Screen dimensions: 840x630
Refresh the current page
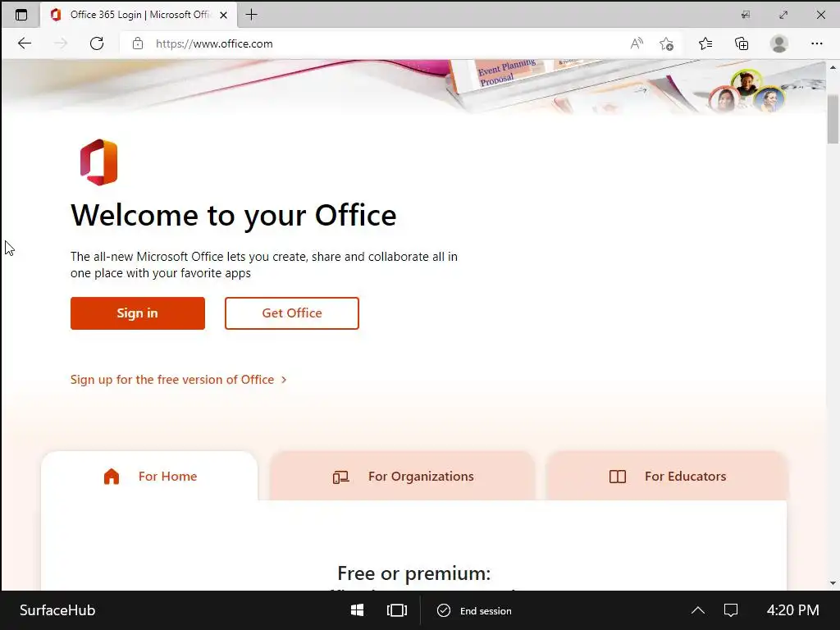tap(97, 43)
